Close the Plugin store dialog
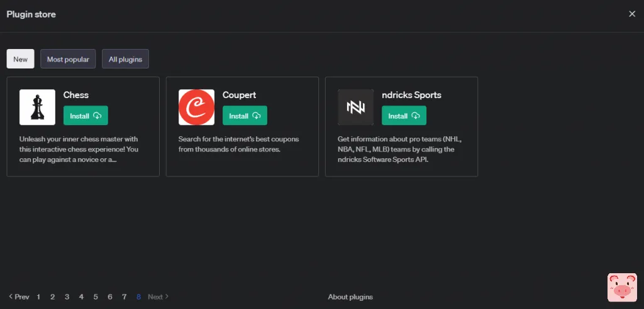The height and width of the screenshot is (309, 644). coord(632,14)
